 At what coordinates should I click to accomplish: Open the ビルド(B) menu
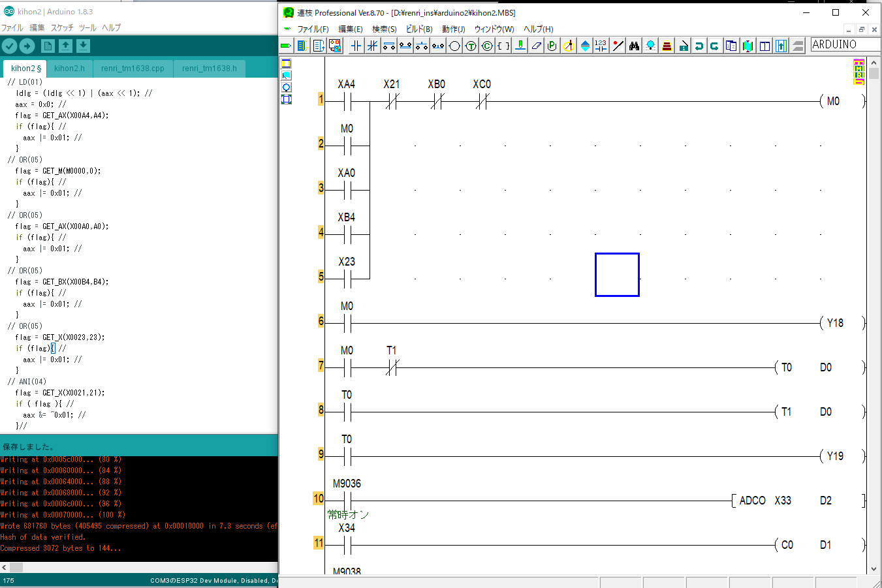419,29
